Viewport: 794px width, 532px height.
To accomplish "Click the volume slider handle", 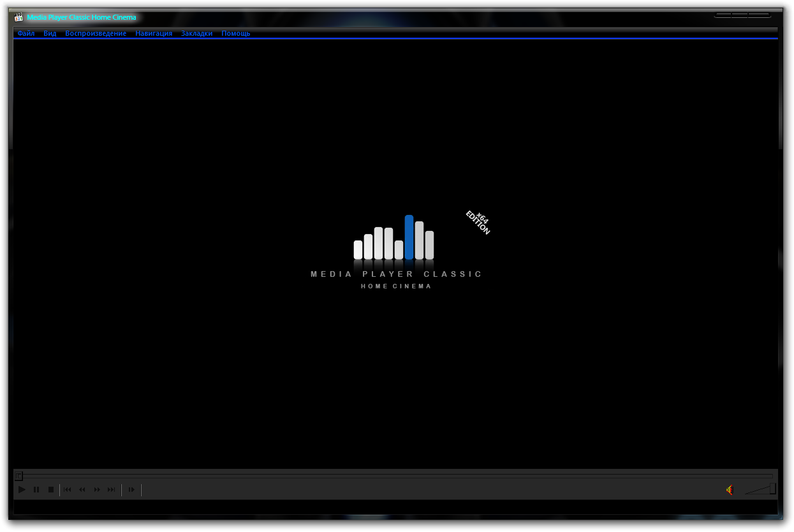I will pos(772,489).
